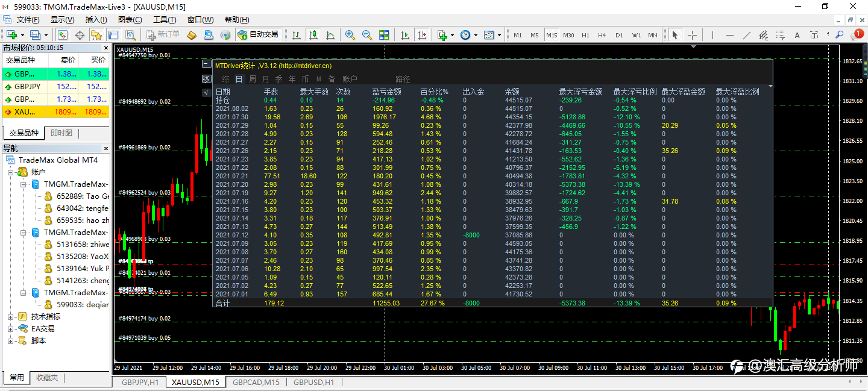Open the notification chat bubble icon
Viewport: 868px width, 391px height.
point(858,35)
